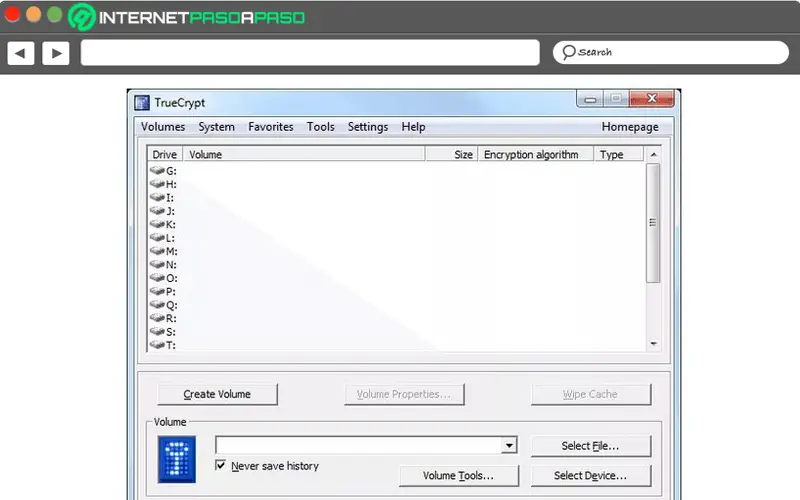
Task: Select drive G: icon in list
Action: pos(157,170)
